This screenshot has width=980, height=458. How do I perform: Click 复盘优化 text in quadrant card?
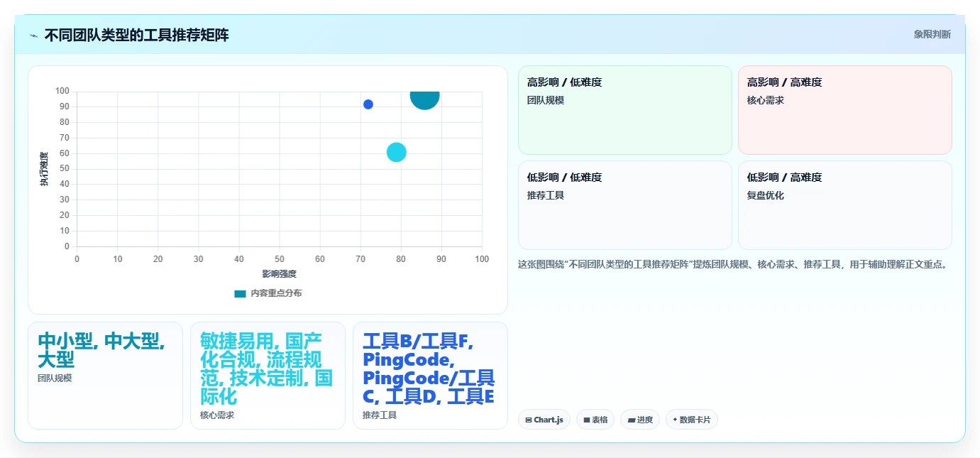pyautogui.click(x=766, y=195)
